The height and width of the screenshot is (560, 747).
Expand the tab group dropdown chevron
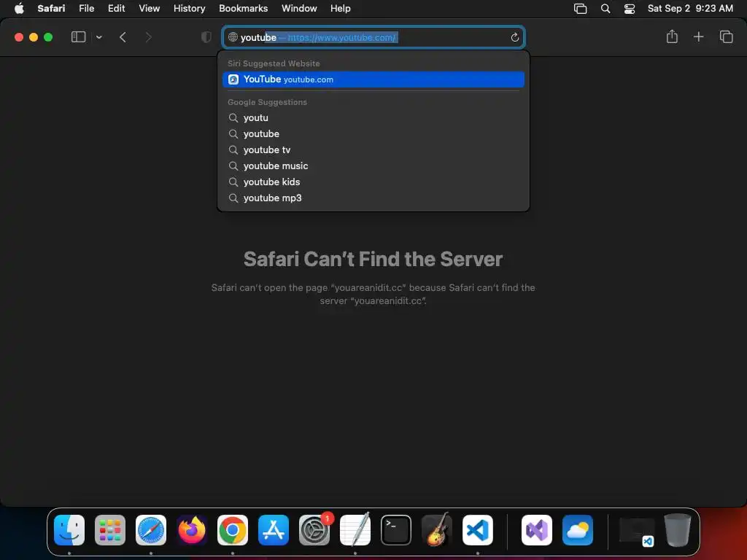click(x=99, y=37)
